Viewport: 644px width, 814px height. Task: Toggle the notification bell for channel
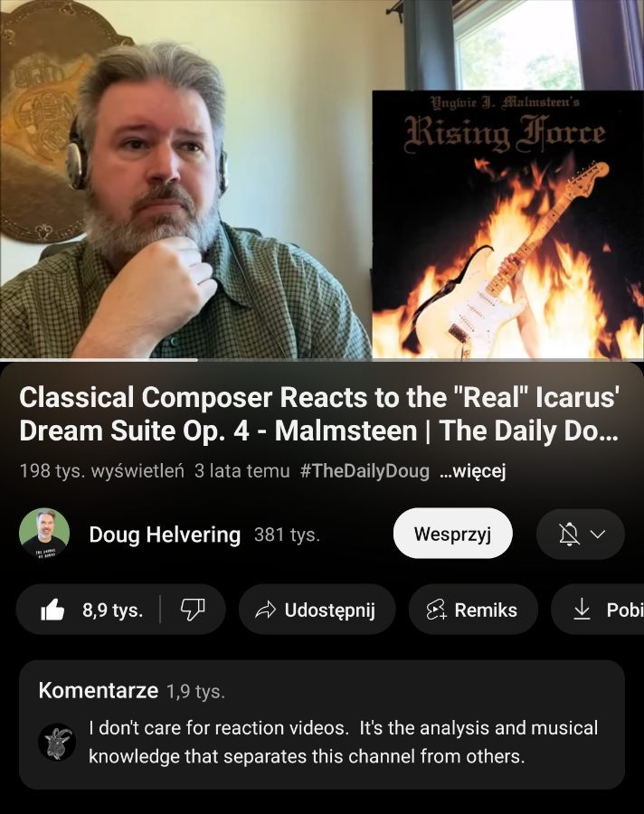click(x=569, y=535)
